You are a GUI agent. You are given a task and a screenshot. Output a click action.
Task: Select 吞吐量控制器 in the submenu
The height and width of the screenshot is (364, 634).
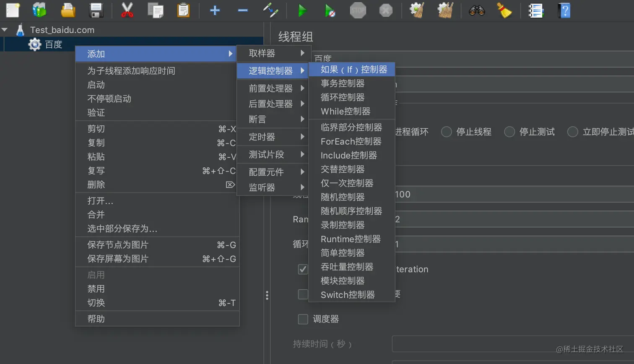[352, 267]
